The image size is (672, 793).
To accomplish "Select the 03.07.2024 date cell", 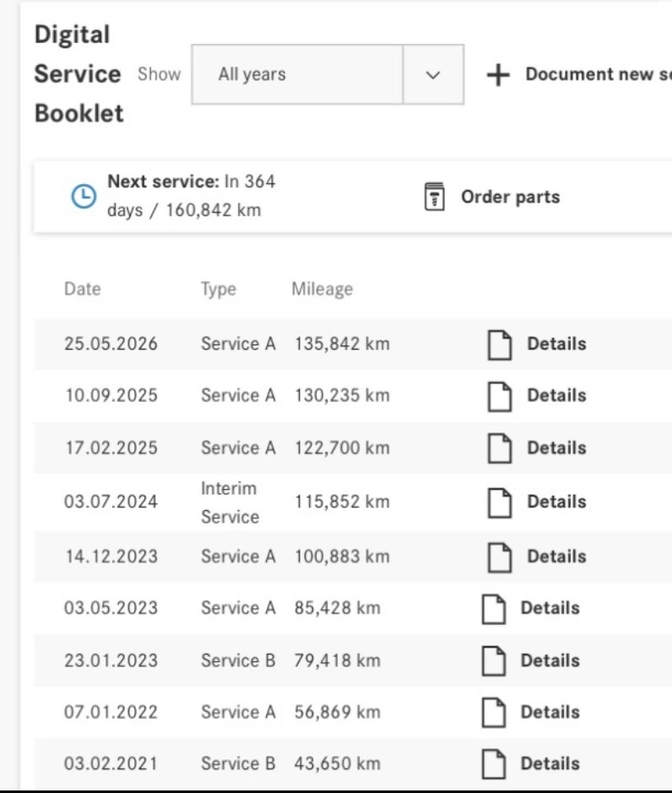I will coord(111,502).
